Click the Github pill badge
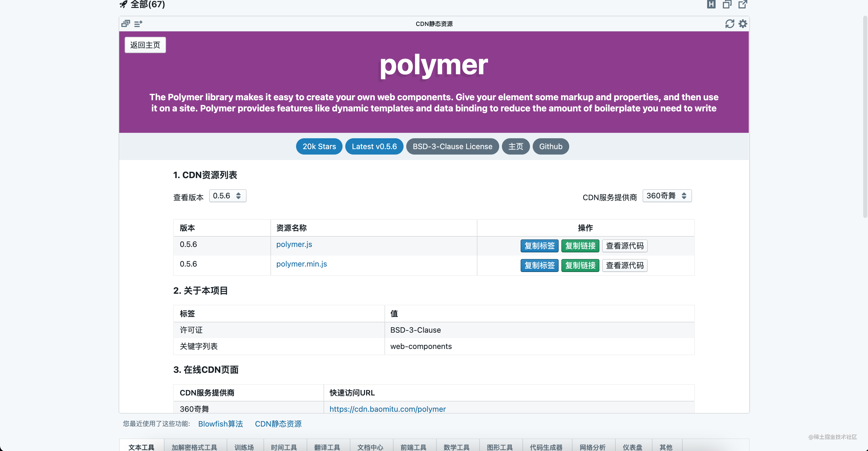This screenshot has height=451, width=868. point(550,146)
